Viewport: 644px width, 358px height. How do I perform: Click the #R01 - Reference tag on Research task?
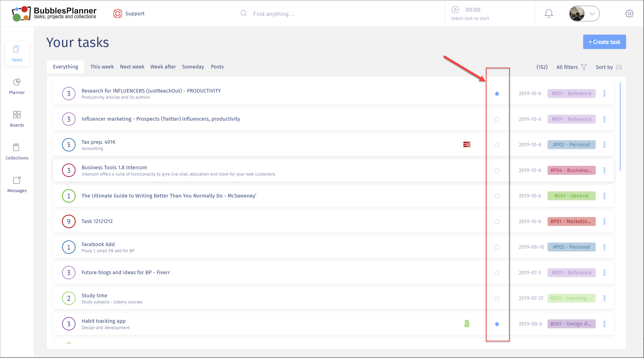(571, 93)
